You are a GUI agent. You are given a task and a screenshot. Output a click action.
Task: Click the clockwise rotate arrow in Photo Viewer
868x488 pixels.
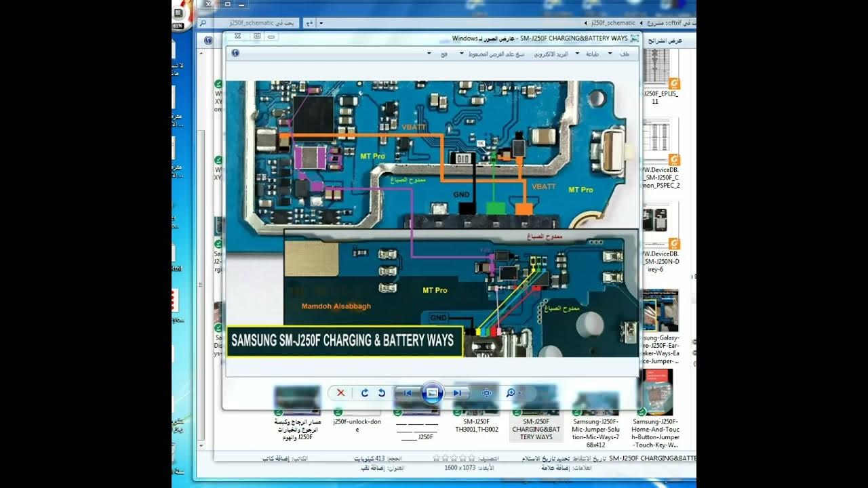(x=364, y=392)
